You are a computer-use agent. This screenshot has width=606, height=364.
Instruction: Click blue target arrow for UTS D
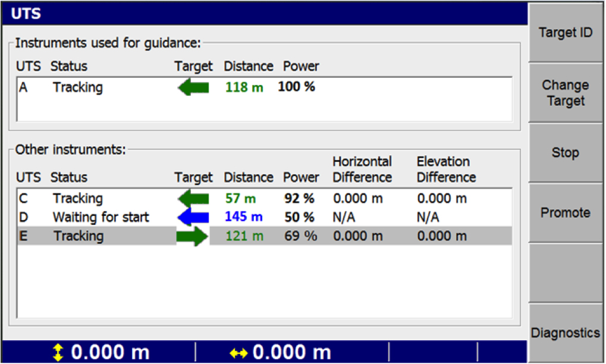[x=193, y=217]
